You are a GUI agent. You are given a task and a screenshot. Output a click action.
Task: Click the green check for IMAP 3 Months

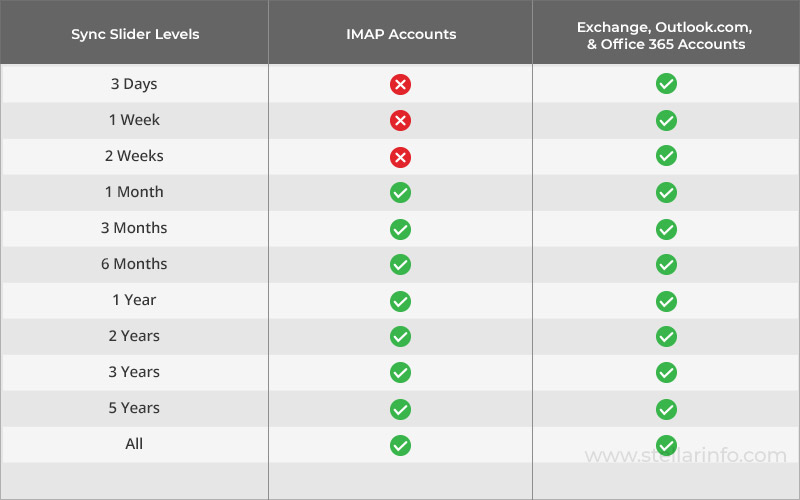tap(400, 228)
